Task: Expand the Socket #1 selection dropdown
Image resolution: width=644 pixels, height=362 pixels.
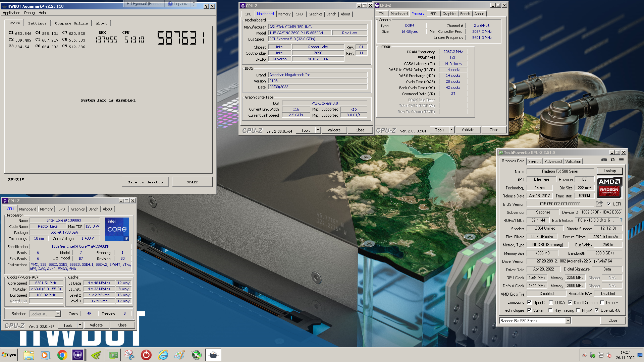Action: [58, 314]
